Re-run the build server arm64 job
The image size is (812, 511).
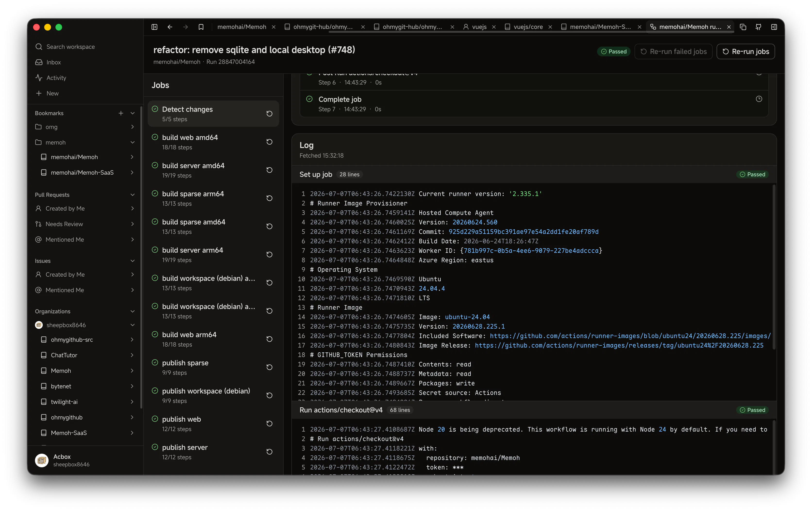(270, 255)
